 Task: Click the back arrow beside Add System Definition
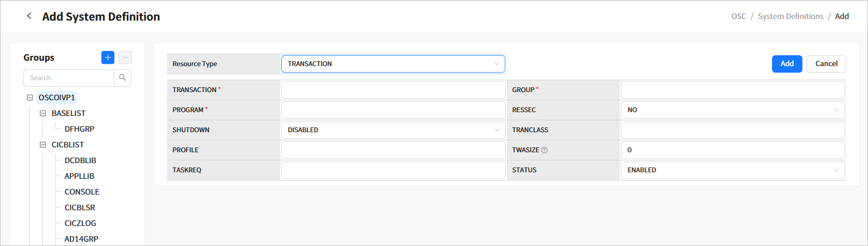click(29, 16)
